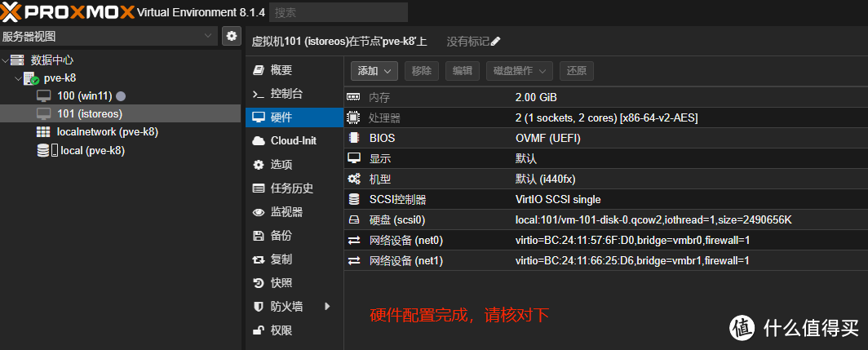Select the 硬件 hardware tab
Image resolution: width=868 pixels, height=350 pixels.
coord(294,117)
